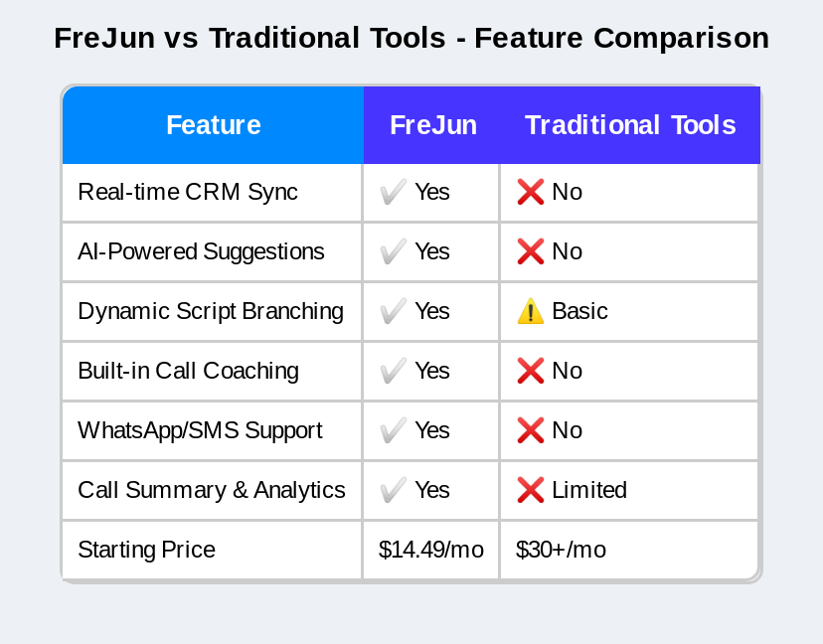Click the warning triangle icon next to Basic
The image size is (823, 644).
pos(531,311)
